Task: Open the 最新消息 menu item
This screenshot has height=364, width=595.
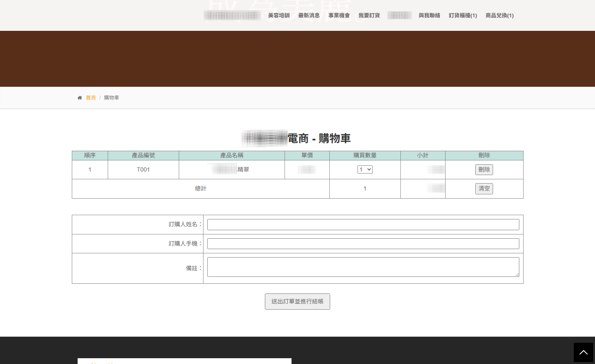Action: 309,15
